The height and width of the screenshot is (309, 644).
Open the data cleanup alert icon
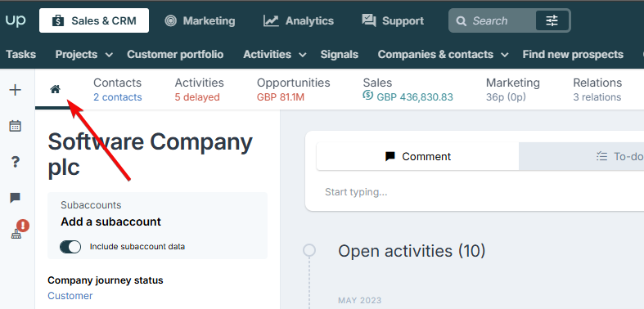(19, 230)
